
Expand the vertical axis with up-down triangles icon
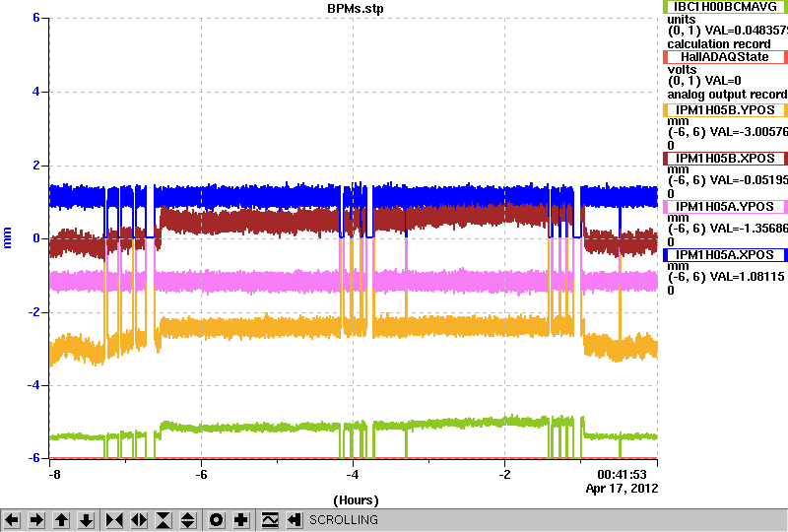pos(188,520)
